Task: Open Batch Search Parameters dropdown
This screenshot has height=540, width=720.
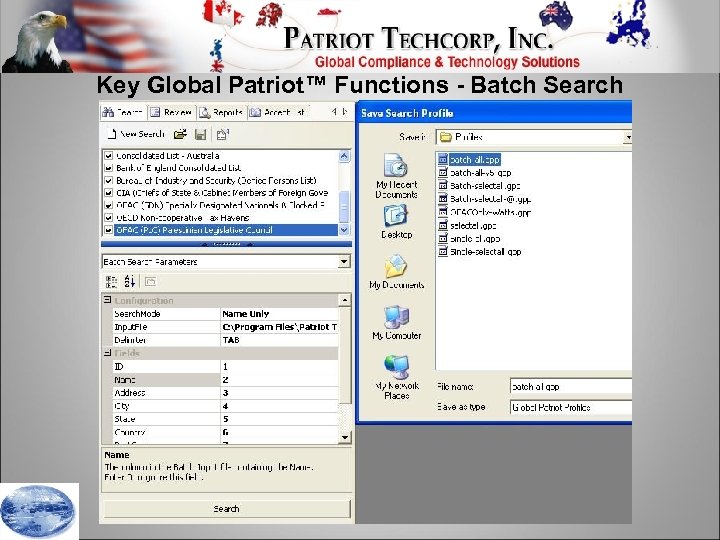Action: 344,262
